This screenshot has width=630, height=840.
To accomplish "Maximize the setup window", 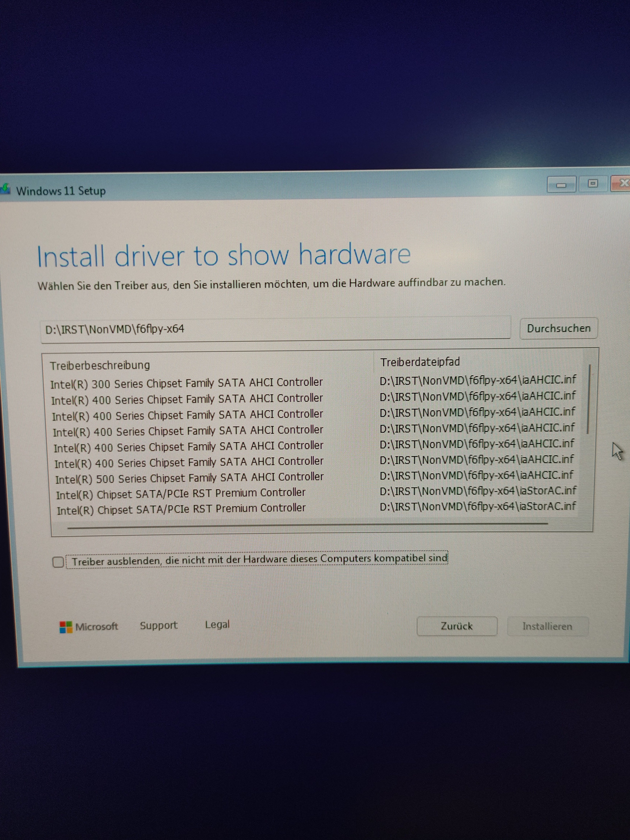I will (593, 184).
